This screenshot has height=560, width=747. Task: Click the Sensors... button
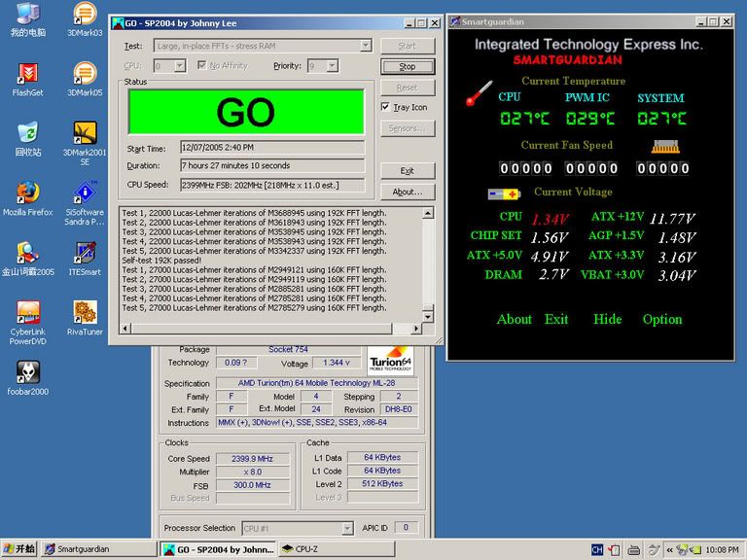[408, 128]
